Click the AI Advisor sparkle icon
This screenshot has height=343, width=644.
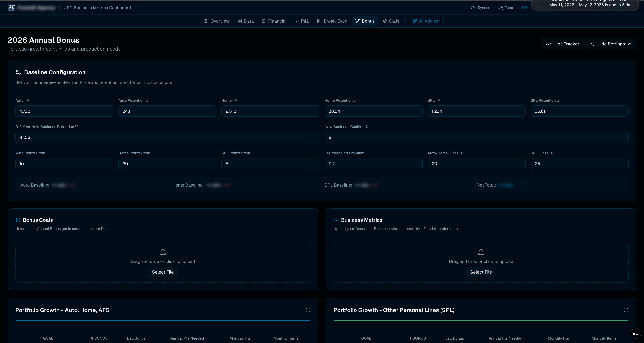[x=415, y=21]
